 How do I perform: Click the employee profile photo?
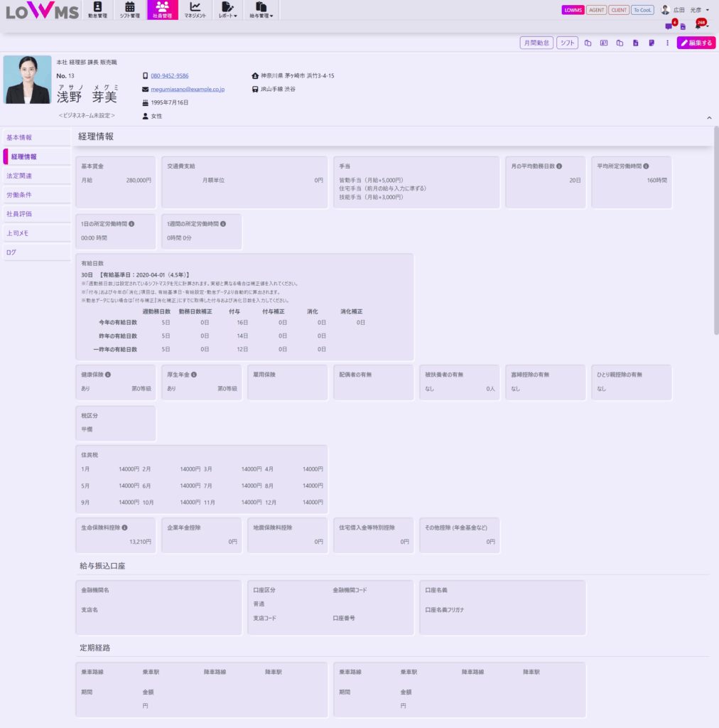(x=28, y=80)
